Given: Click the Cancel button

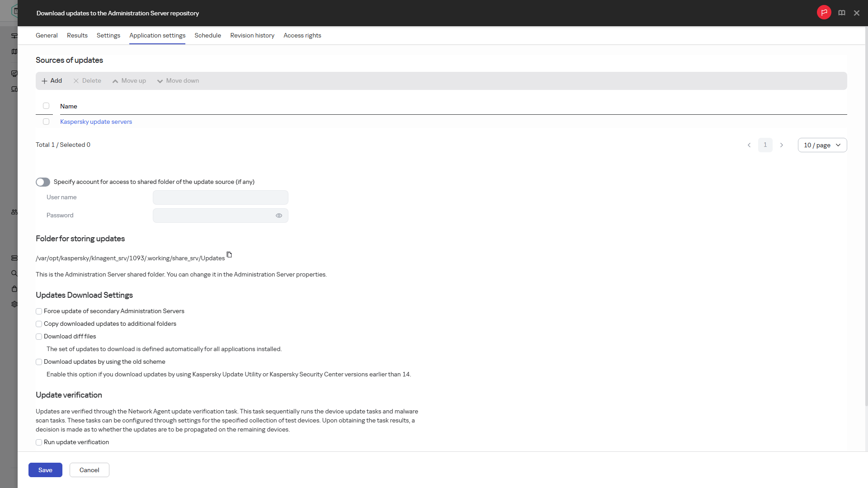Looking at the screenshot, I should pyautogui.click(x=90, y=470).
